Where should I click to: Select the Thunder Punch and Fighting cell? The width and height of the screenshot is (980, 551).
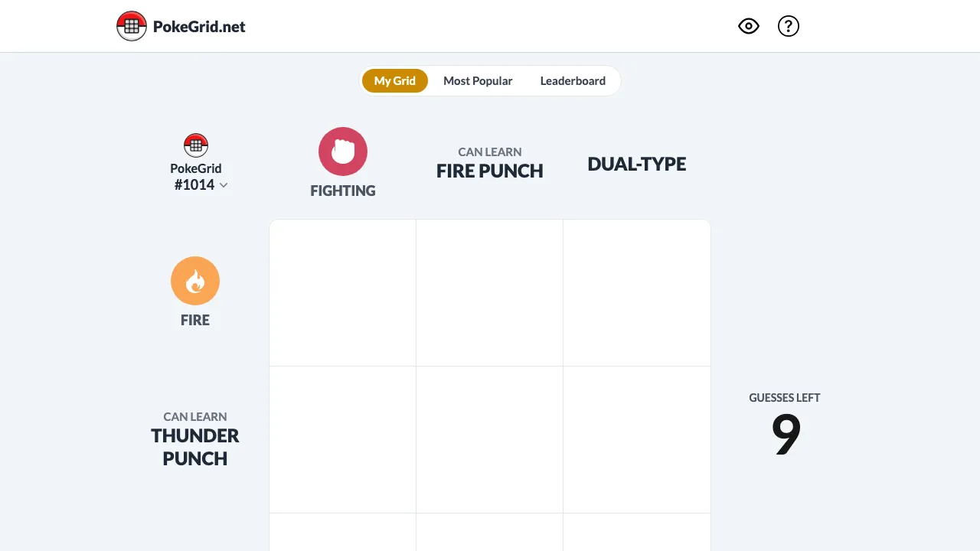[x=343, y=440]
